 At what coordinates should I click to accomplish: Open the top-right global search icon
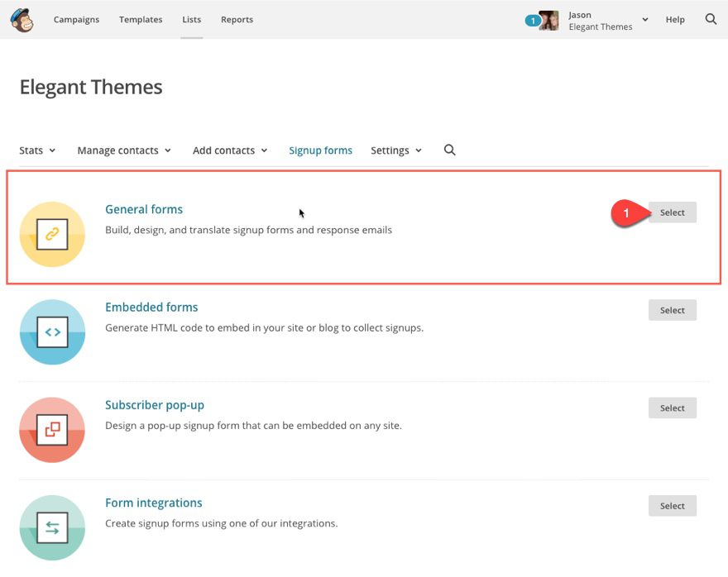tap(711, 19)
